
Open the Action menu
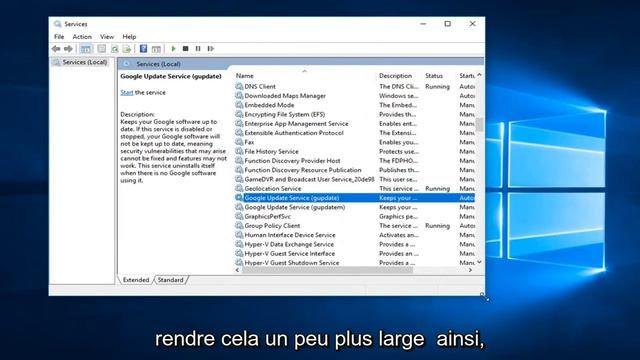tap(82, 37)
